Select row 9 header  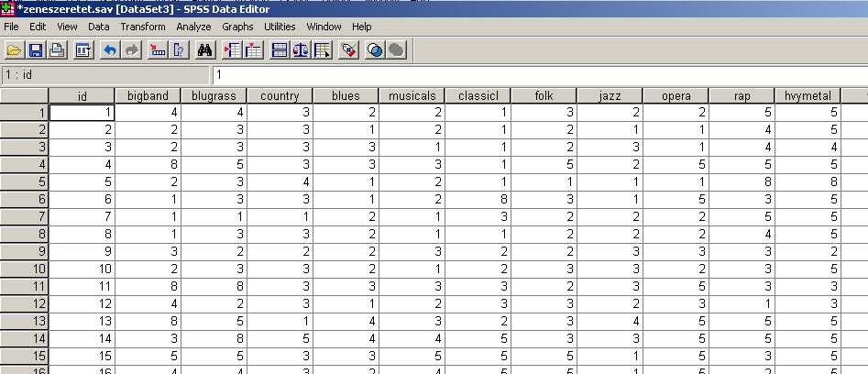[x=24, y=251]
